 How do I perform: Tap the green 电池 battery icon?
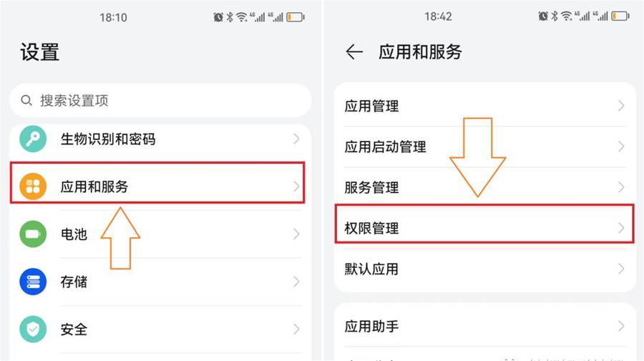(x=33, y=234)
